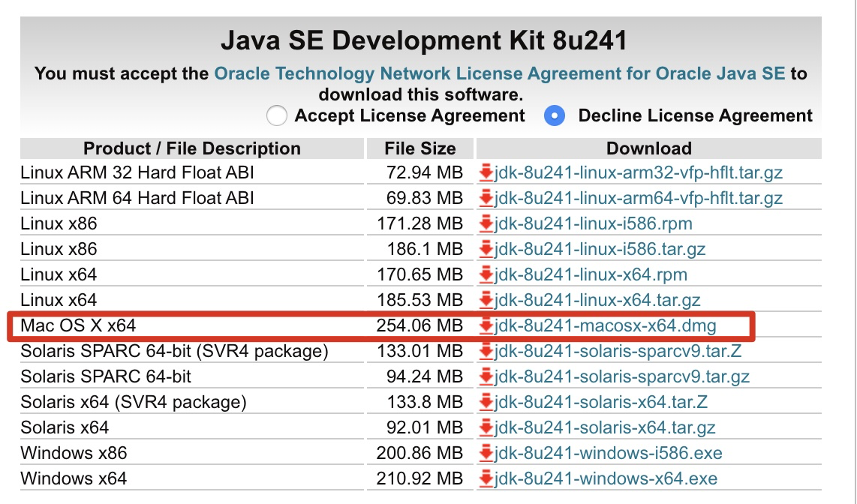Click download icon for solaris-x64.tar.gz
The height and width of the screenshot is (504, 857).
(x=486, y=427)
